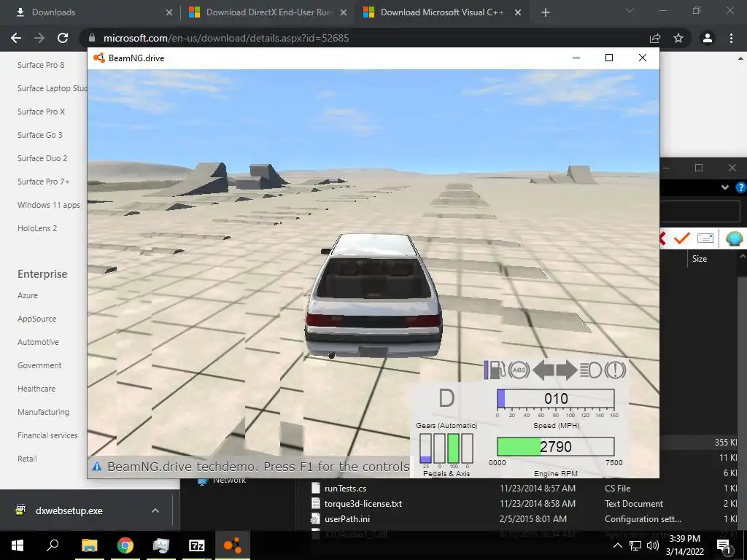Click the warning exclamation indicator icon
The height and width of the screenshot is (560, 747).
tap(615, 370)
